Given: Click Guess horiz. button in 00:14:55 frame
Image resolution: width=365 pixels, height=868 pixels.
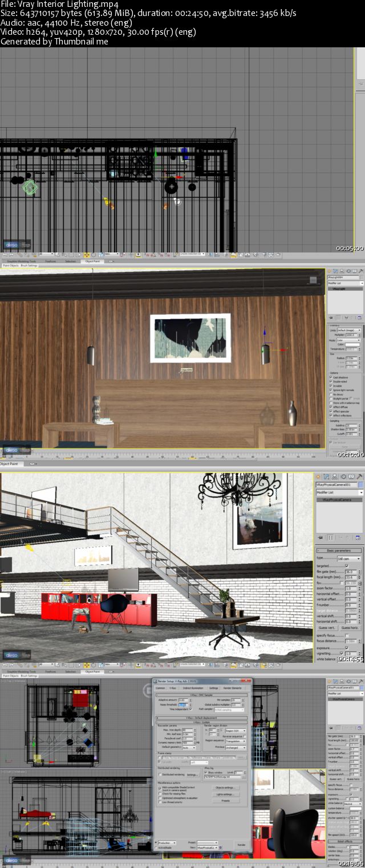Looking at the screenshot, I should point(350,627).
